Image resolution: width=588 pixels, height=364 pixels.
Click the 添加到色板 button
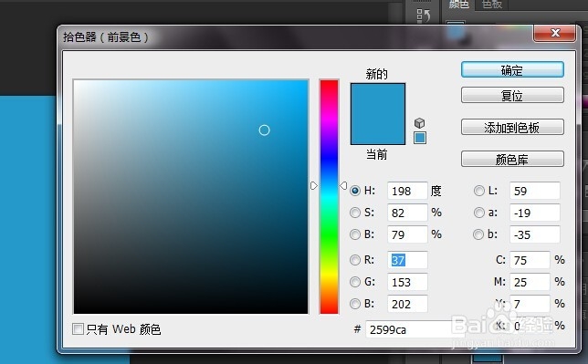coord(512,127)
